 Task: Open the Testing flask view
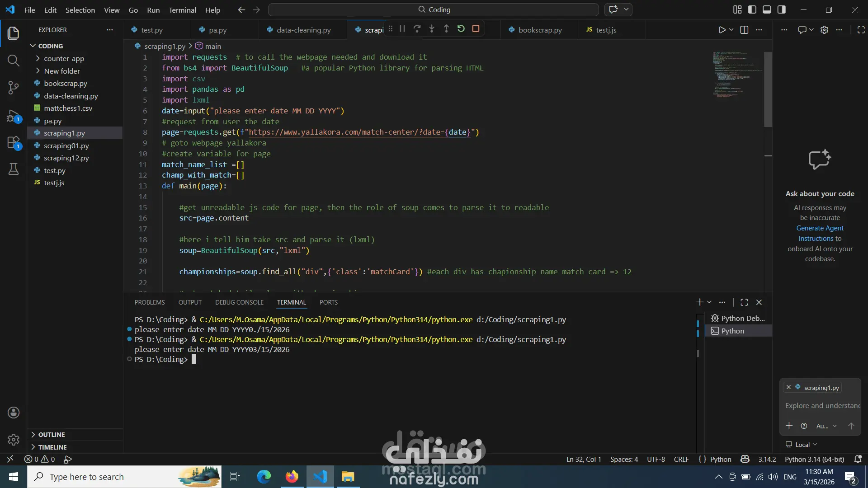(14, 169)
